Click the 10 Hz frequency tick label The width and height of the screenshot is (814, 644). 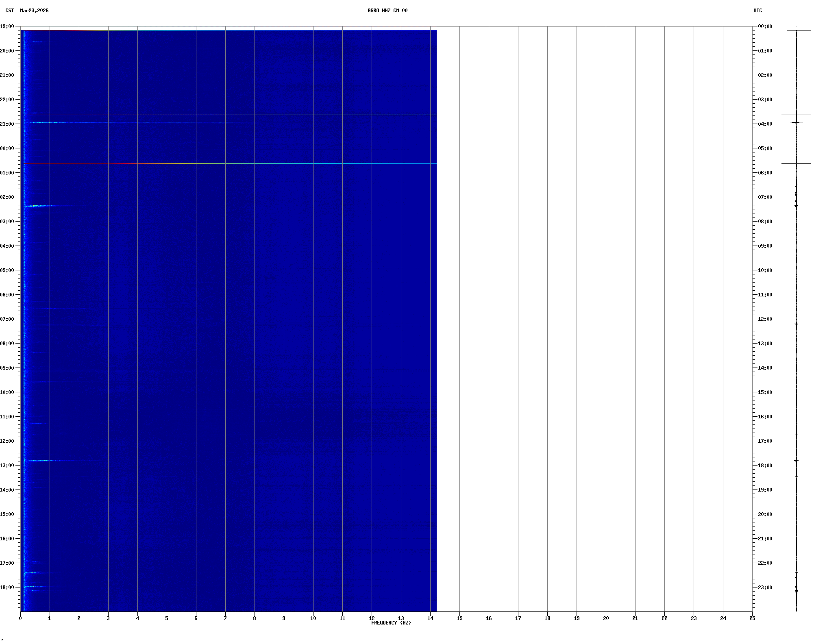(x=313, y=618)
